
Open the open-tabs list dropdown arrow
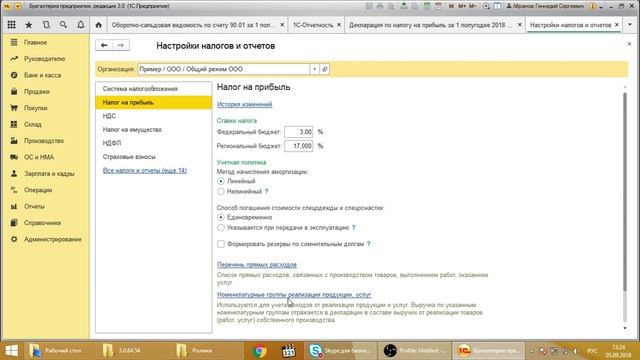(x=630, y=25)
